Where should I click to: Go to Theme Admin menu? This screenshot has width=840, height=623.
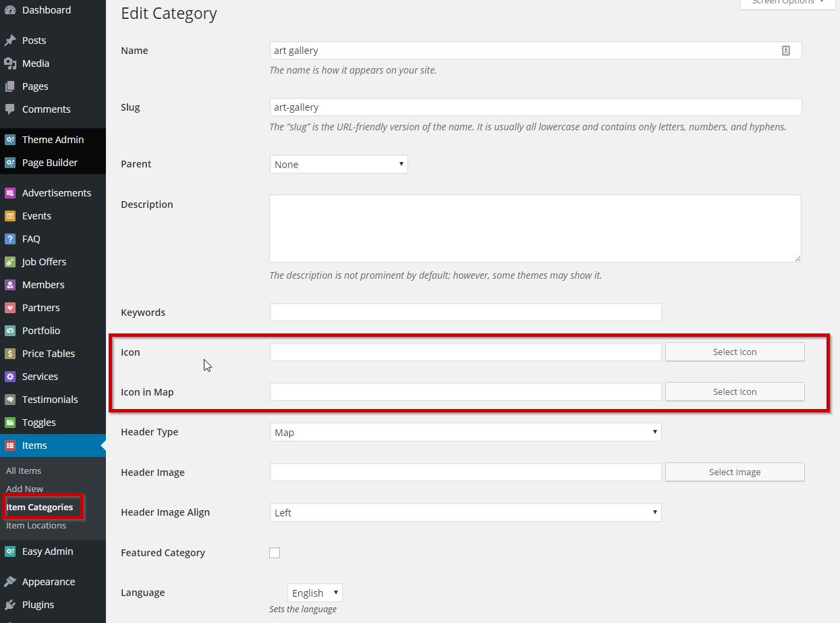pos(53,140)
